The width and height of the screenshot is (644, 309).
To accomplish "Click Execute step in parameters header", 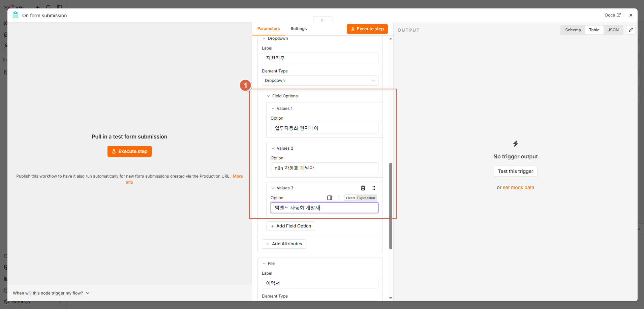I will pyautogui.click(x=367, y=29).
